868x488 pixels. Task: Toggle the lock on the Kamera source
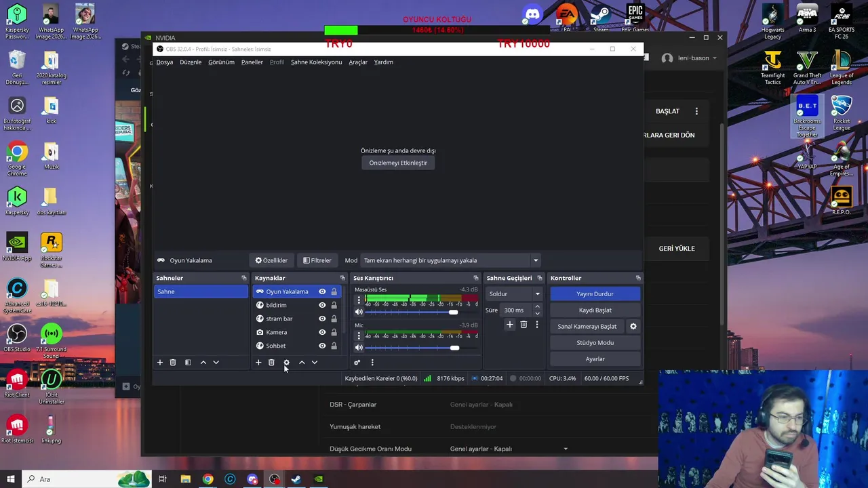pyautogui.click(x=334, y=332)
